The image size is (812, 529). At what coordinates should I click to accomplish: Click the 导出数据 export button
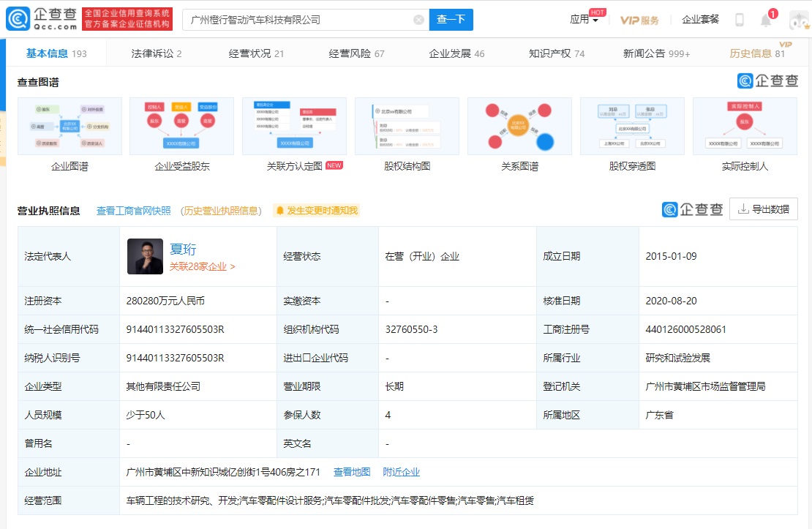(x=763, y=209)
